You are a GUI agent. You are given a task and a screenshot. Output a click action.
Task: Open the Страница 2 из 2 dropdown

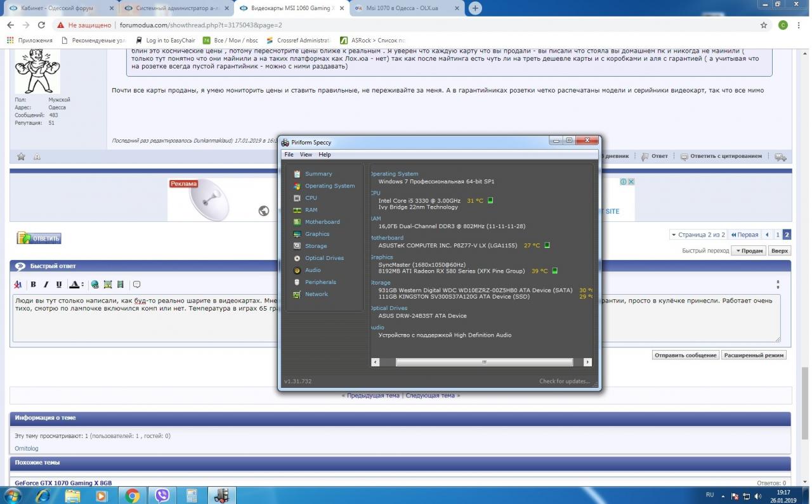tap(698, 235)
